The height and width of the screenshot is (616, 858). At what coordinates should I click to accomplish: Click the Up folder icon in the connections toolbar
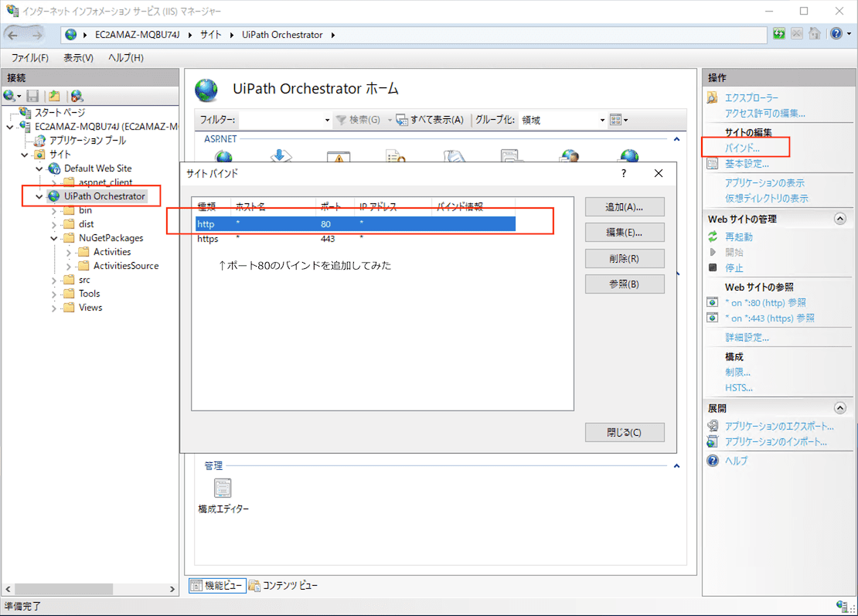(x=54, y=97)
